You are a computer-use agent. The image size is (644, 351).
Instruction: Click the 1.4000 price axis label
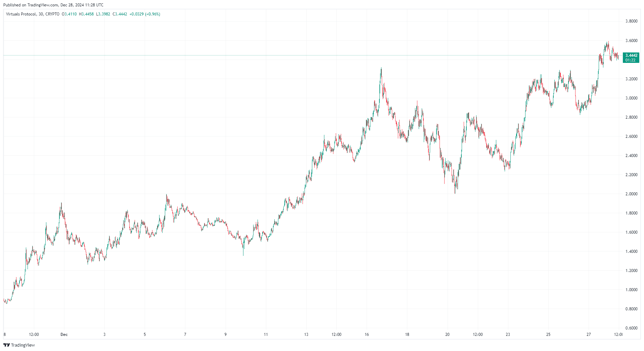(x=631, y=251)
